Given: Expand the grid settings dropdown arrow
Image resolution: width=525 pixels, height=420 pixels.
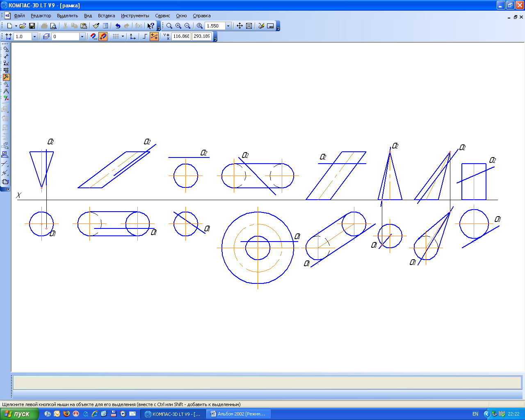Looking at the screenshot, I should pyautogui.click(x=123, y=37).
